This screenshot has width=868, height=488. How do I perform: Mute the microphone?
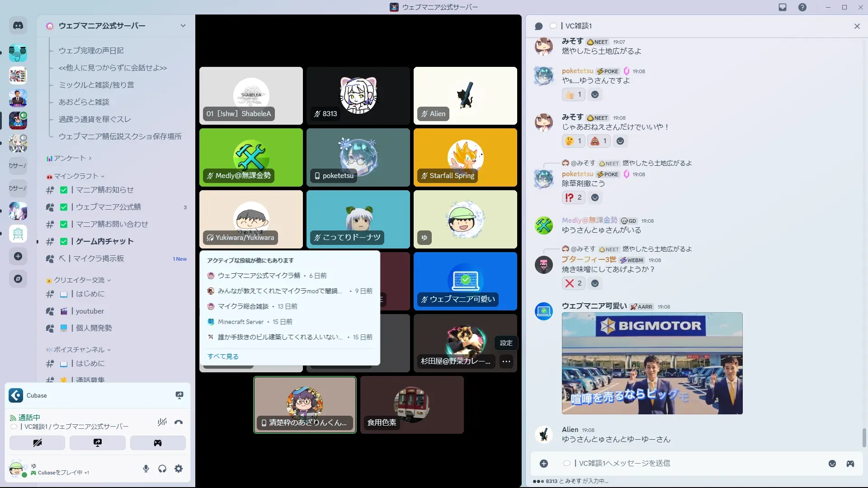(x=146, y=469)
